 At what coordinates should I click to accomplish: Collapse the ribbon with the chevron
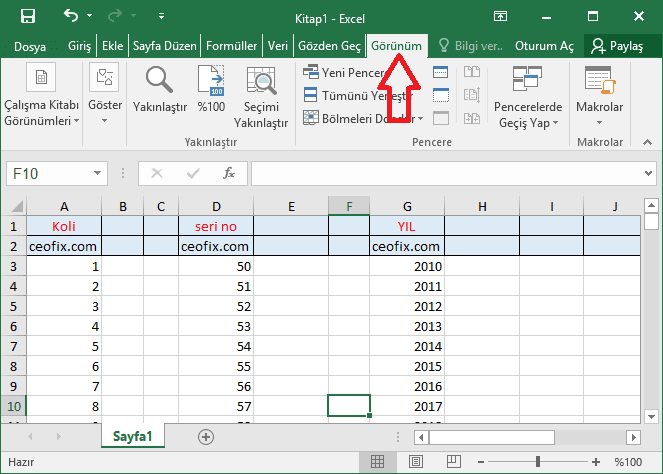(x=647, y=142)
